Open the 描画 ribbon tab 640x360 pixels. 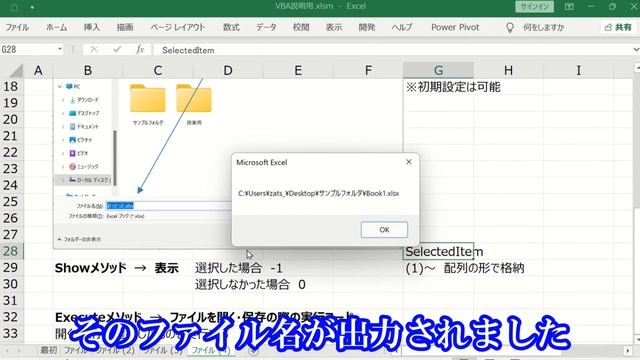tap(125, 27)
